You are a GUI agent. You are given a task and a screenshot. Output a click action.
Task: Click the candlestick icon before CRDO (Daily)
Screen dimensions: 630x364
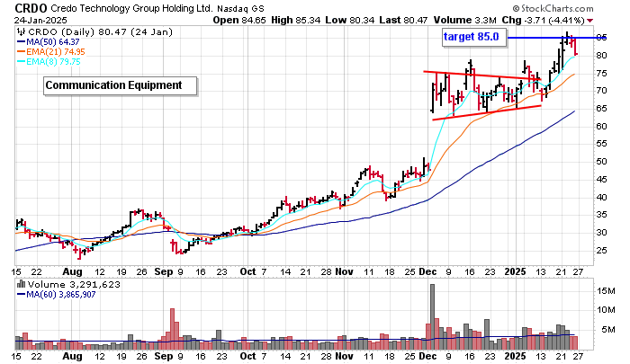point(22,31)
